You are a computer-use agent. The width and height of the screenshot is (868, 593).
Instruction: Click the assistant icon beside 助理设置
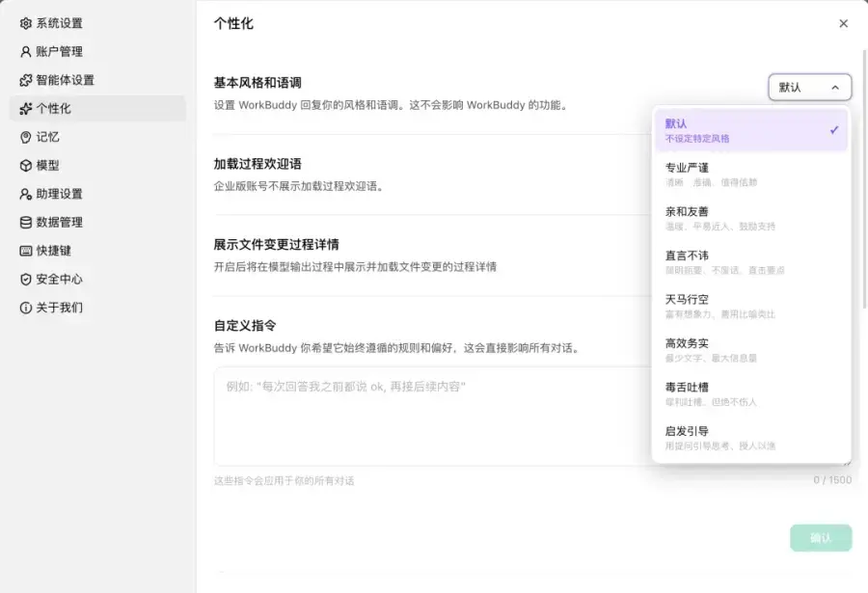25,194
